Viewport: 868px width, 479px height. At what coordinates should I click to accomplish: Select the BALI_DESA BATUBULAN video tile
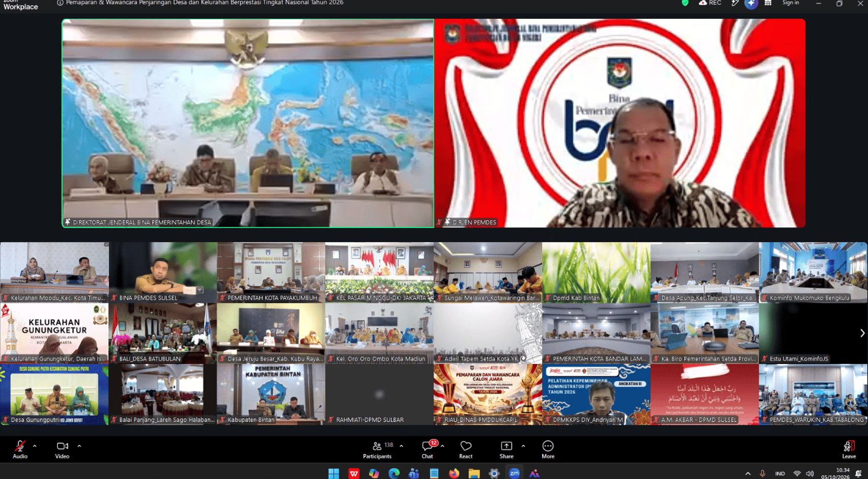coord(163,333)
